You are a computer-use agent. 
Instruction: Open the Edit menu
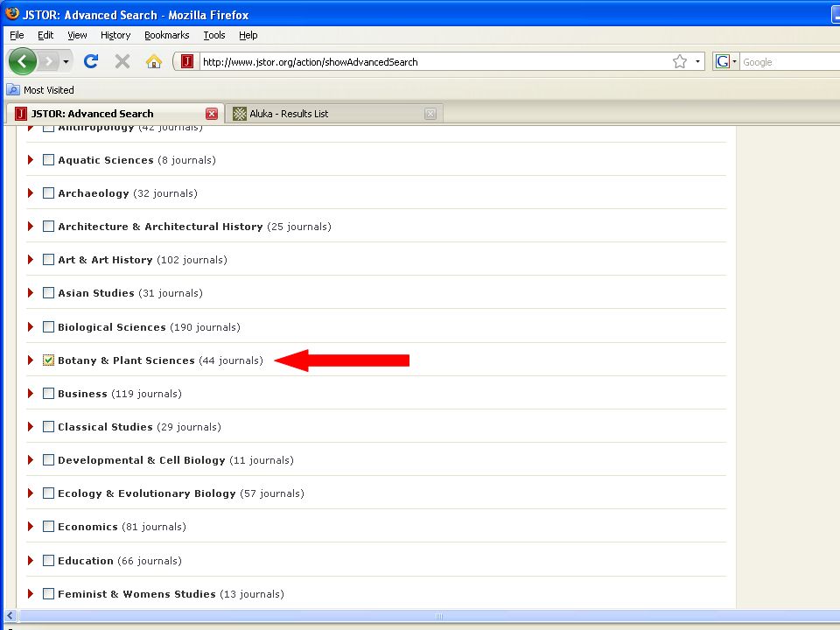tap(45, 35)
